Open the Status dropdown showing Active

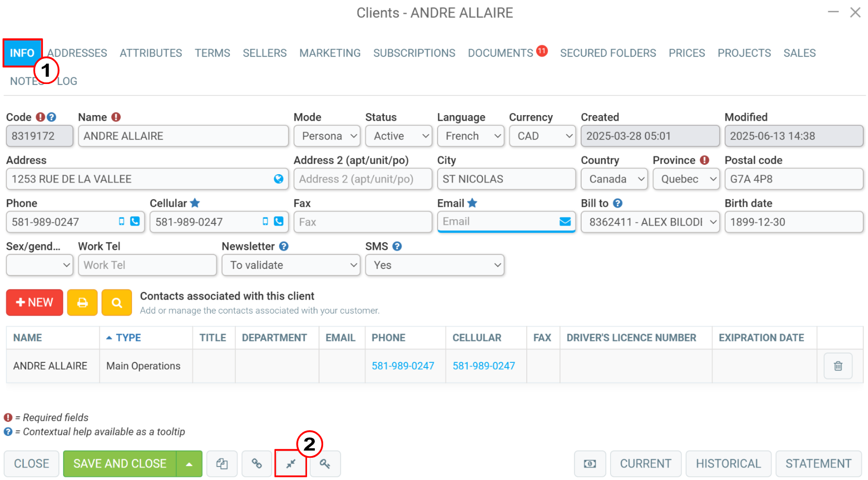click(399, 136)
